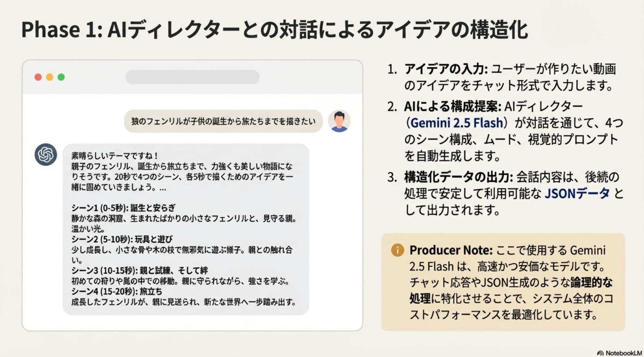Click the user's message bubble about フェンリル
Viewport: 644px width, 357px height.
click(223, 121)
